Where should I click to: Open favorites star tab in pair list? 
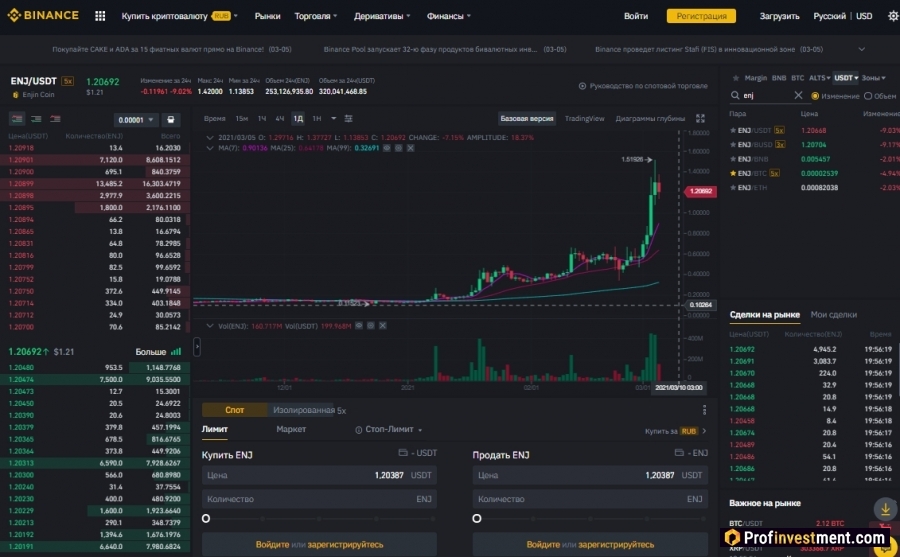(x=735, y=78)
